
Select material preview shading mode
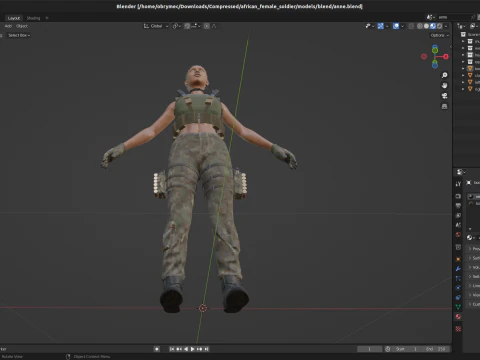tap(433, 26)
